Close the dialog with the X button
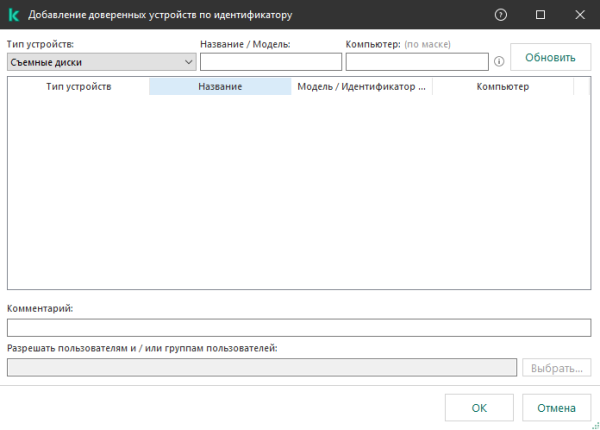 579,15
